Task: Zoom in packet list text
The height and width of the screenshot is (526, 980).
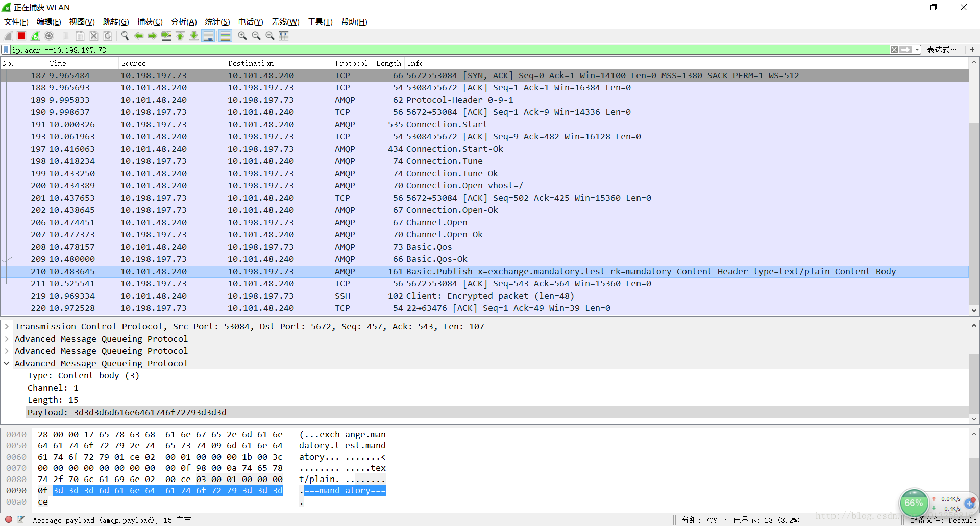Action: pyautogui.click(x=242, y=36)
